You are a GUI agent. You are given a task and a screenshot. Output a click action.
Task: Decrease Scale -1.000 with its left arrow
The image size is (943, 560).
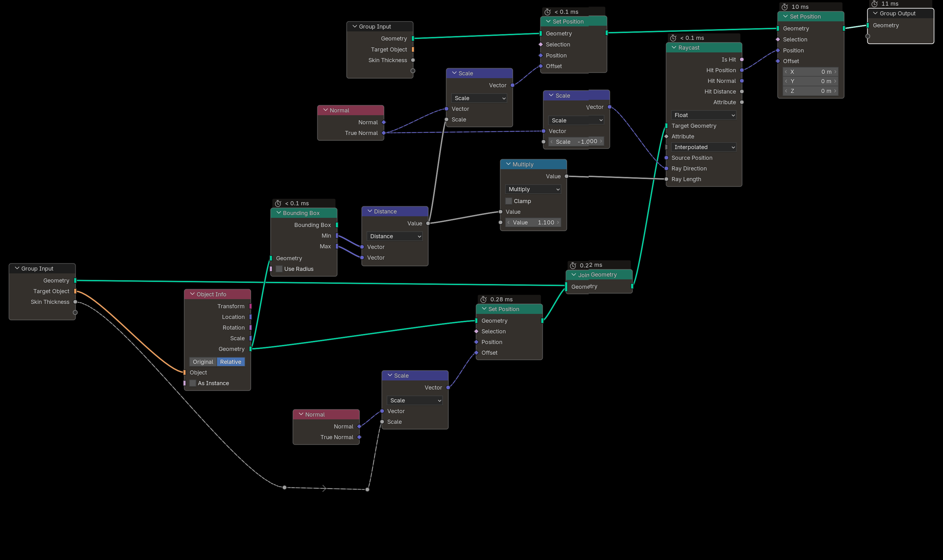pos(552,142)
